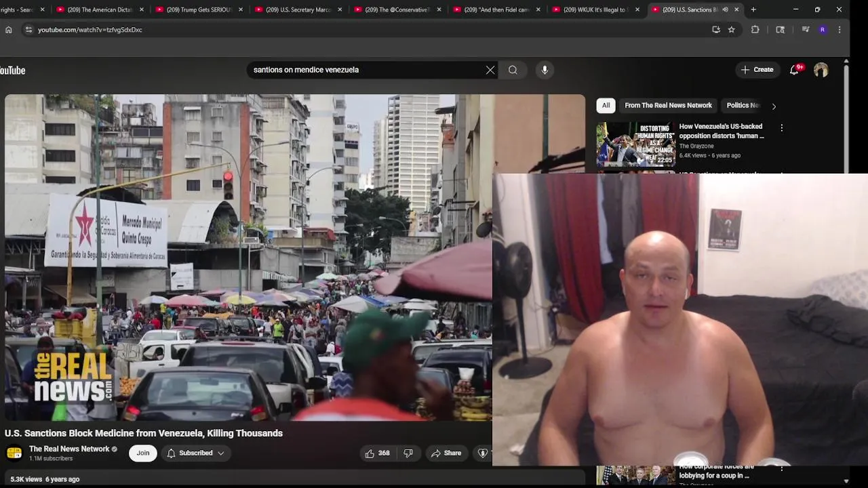The width and height of the screenshot is (868, 488).
Task: Switch to 'U.S. Secretary Marco' tab
Action: [298, 9]
